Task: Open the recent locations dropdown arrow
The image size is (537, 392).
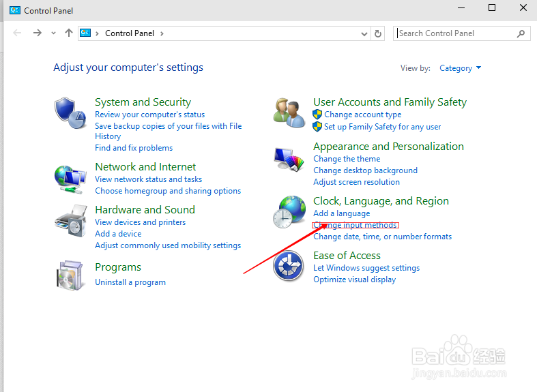Action: point(53,33)
